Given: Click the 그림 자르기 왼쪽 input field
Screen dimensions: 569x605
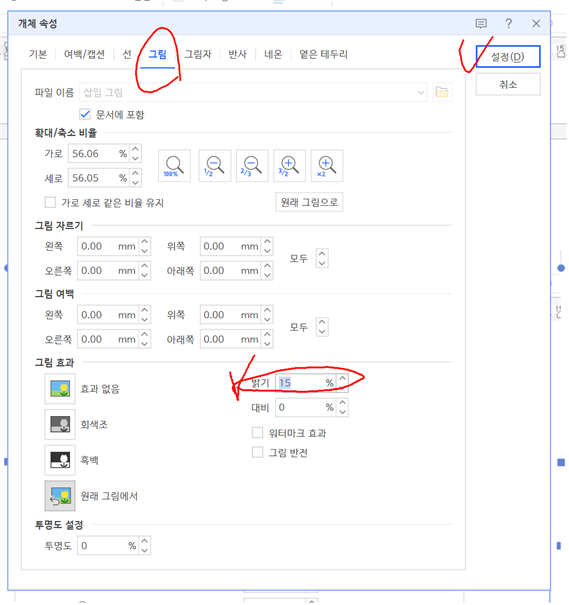Looking at the screenshot, I should 108,246.
